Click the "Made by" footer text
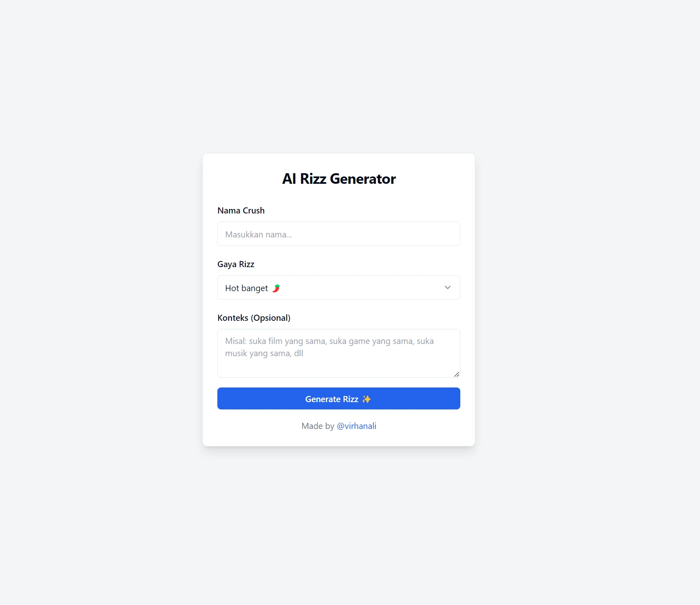Viewport: 700px width, 605px height. coord(318,426)
